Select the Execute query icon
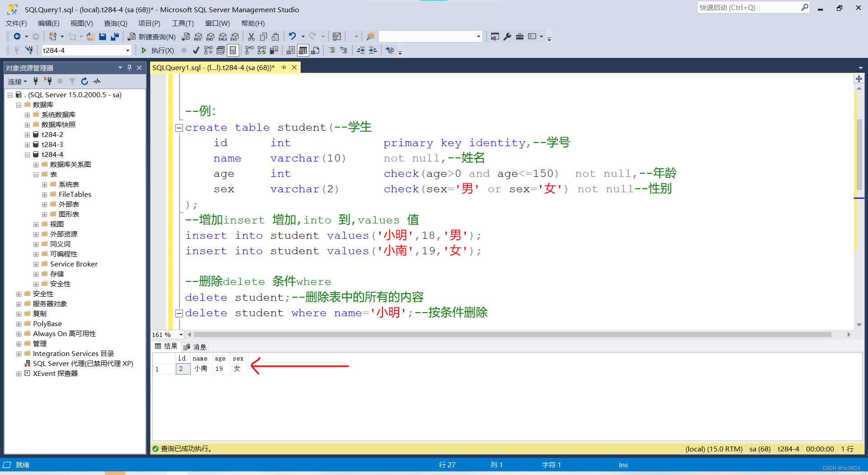This screenshot has height=475, width=868. 144,50
